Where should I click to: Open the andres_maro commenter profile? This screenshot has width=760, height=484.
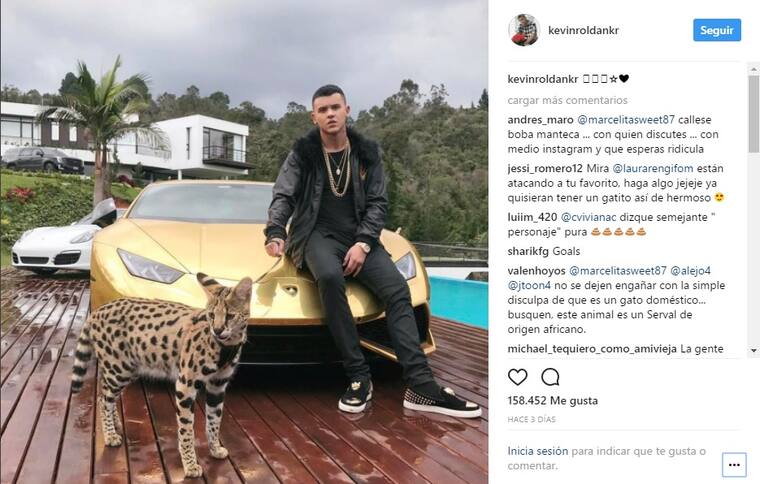[540, 120]
